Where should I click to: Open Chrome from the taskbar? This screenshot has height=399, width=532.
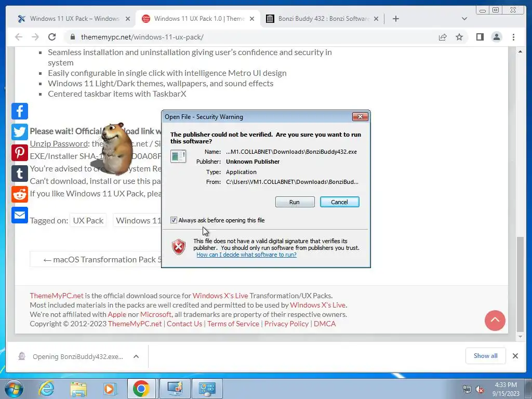(x=141, y=389)
